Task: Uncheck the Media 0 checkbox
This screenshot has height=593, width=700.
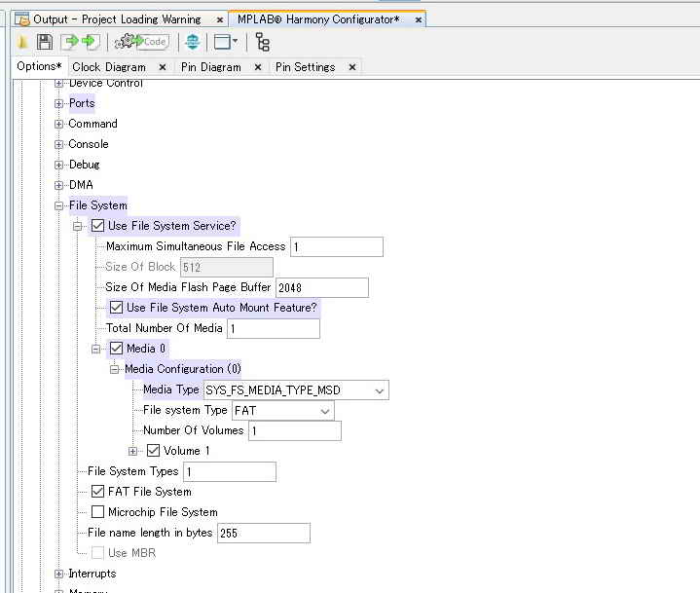Action: click(x=116, y=349)
